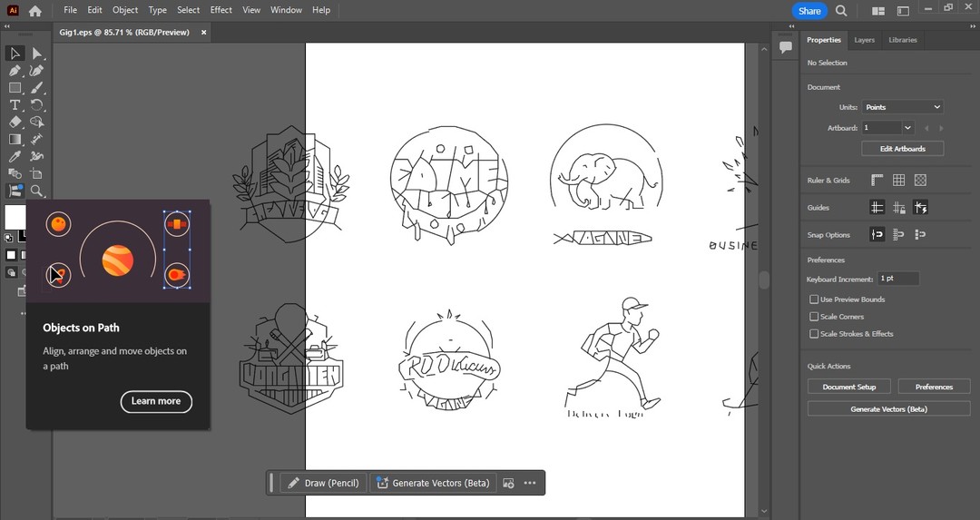Viewport: 980px width, 520px height.
Task: Close the Gig1.eps document tab
Action: [204, 33]
